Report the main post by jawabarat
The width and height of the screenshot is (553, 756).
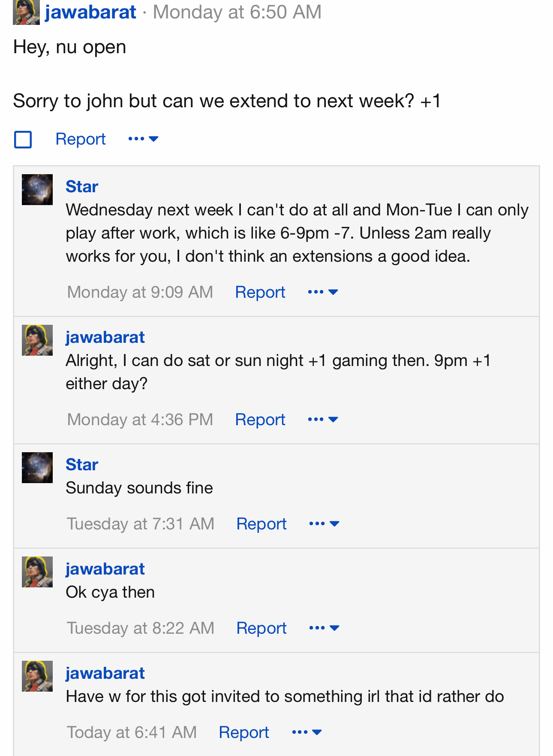pos(81,139)
